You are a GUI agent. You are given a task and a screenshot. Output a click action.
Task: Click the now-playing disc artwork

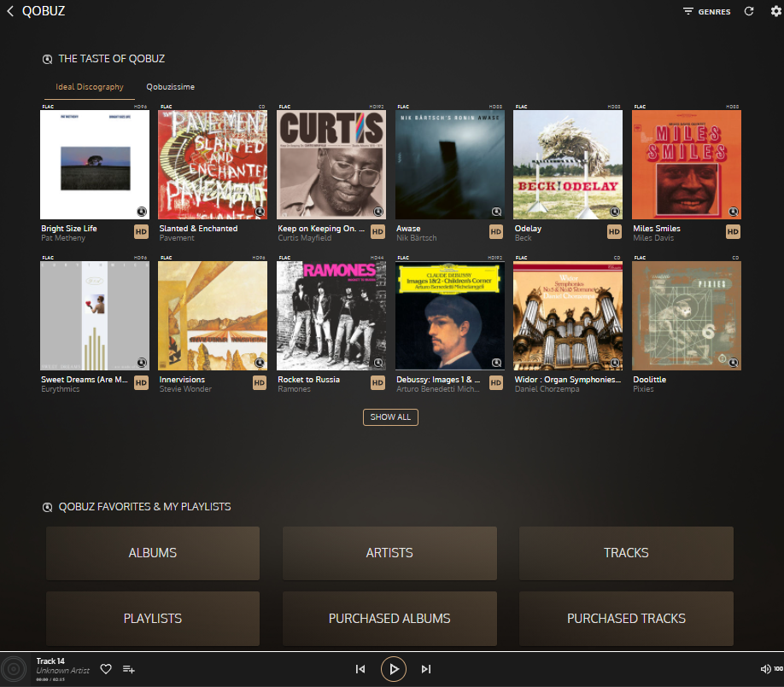click(14, 669)
